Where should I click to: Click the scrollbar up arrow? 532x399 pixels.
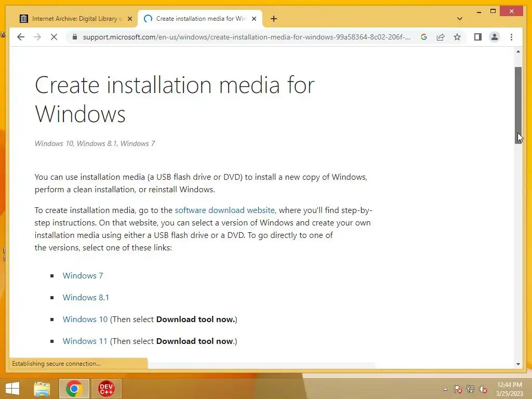518,51
